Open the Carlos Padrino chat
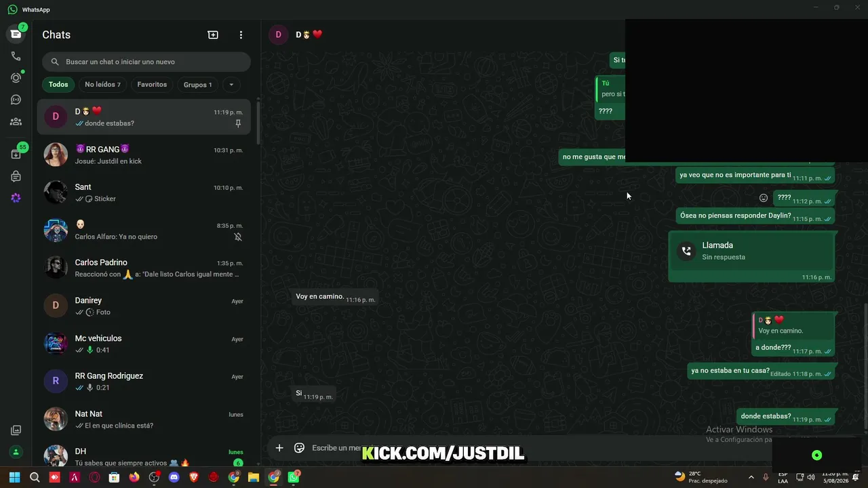 point(144,268)
